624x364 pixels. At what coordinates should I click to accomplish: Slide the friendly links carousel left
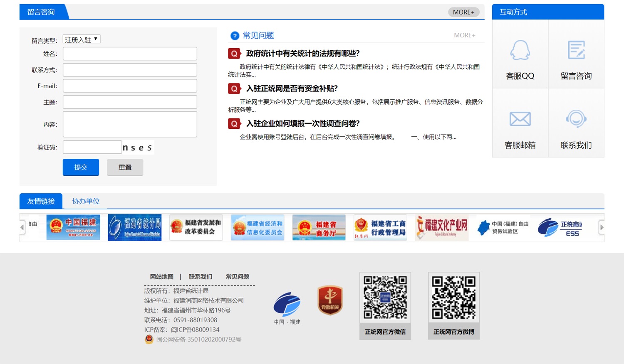point(22,227)
